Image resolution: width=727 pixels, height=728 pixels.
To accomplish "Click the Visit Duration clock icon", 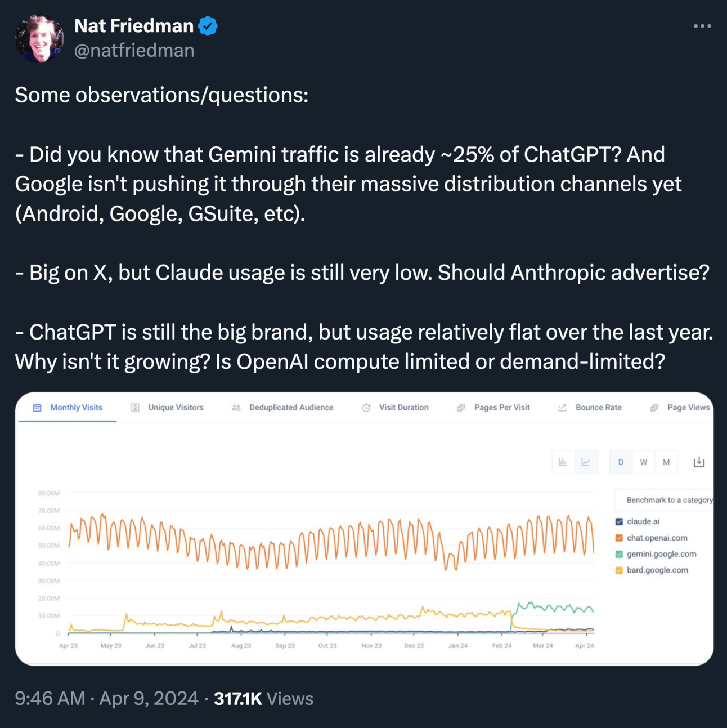I will point(366,408).
